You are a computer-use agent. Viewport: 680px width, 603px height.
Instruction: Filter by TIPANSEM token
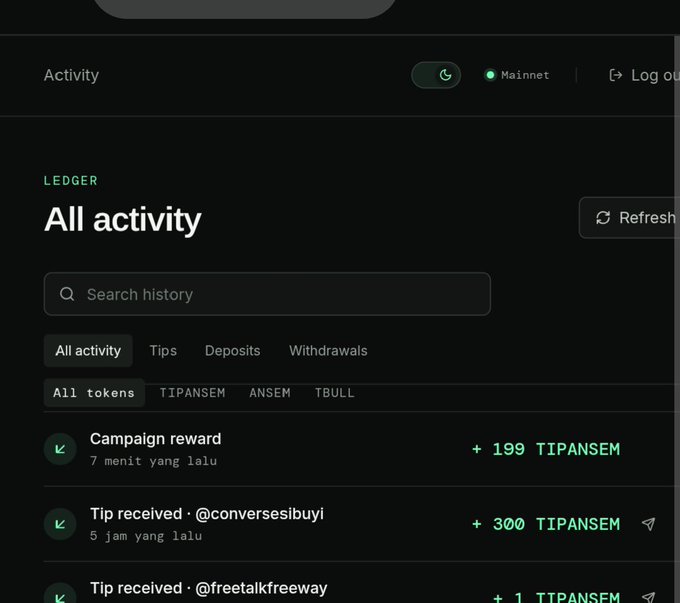coord(193,393)
